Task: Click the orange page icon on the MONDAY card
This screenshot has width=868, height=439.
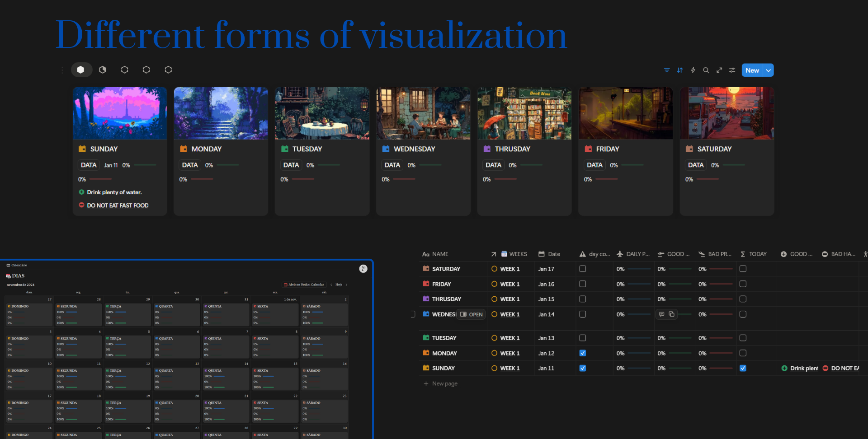Action: pos(184,149)
